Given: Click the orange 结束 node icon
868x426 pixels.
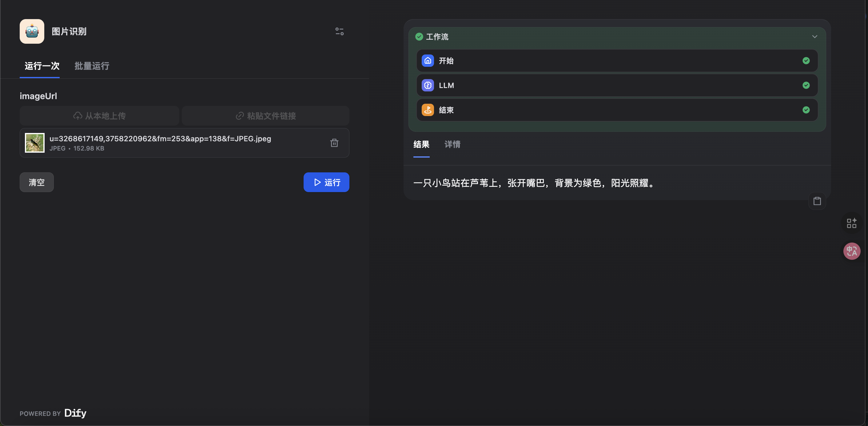Looking at the screenshot, I should pyautogui.click(x=428, y=110).
